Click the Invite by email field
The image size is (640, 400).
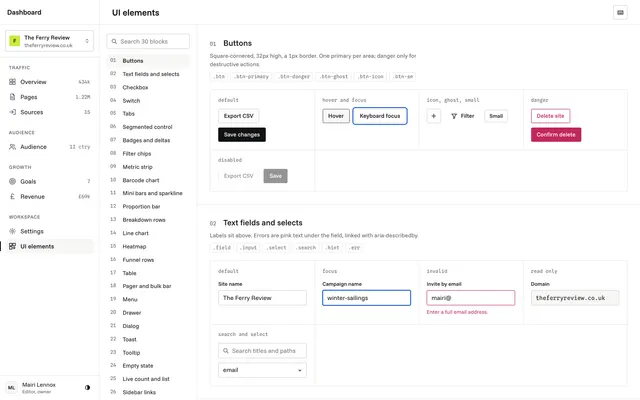coord(471,298)
